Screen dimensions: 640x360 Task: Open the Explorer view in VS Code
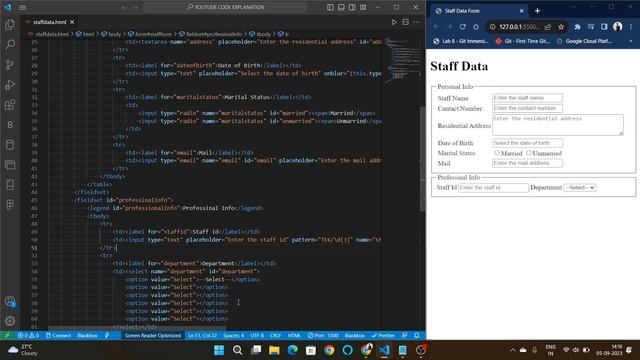(10, 24)
